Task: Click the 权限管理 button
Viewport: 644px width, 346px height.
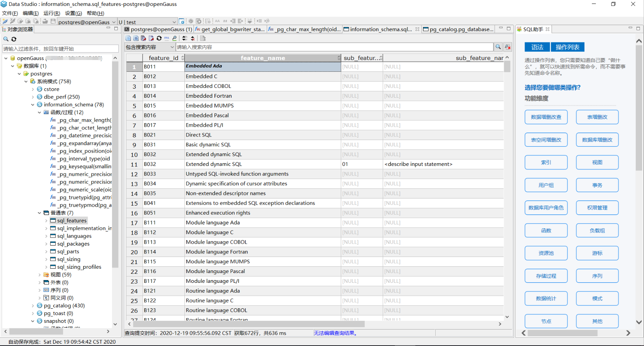Action: [597, 208]
